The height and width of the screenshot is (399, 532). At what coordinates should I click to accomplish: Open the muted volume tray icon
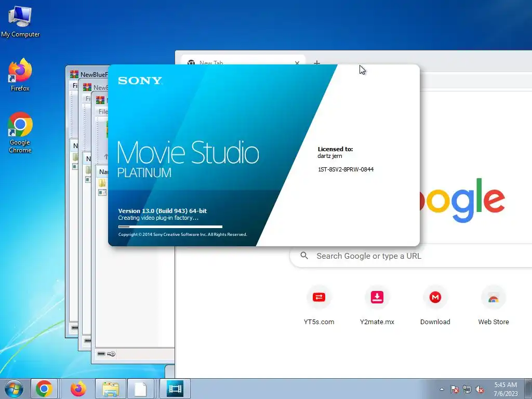point(480,389)
